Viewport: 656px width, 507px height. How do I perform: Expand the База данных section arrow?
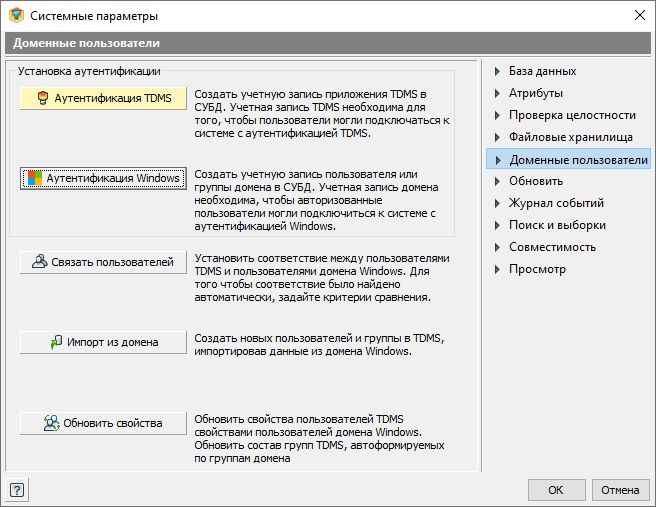(497, 72)
